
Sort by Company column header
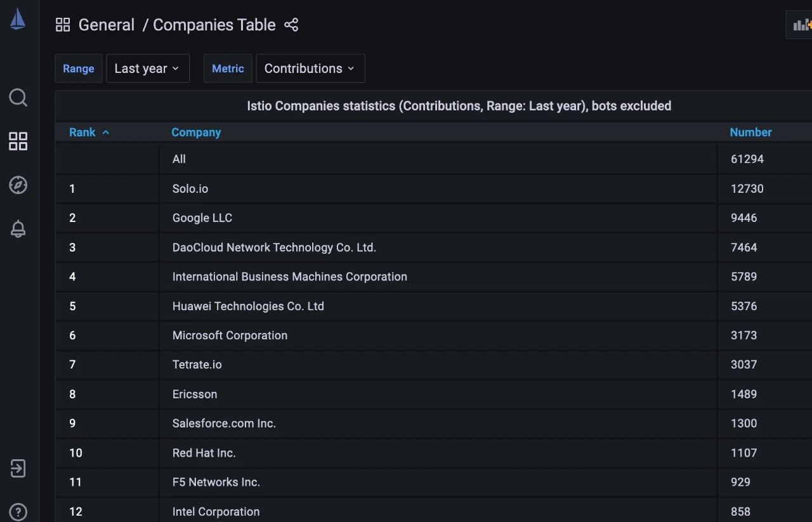(x=196, y=132)
